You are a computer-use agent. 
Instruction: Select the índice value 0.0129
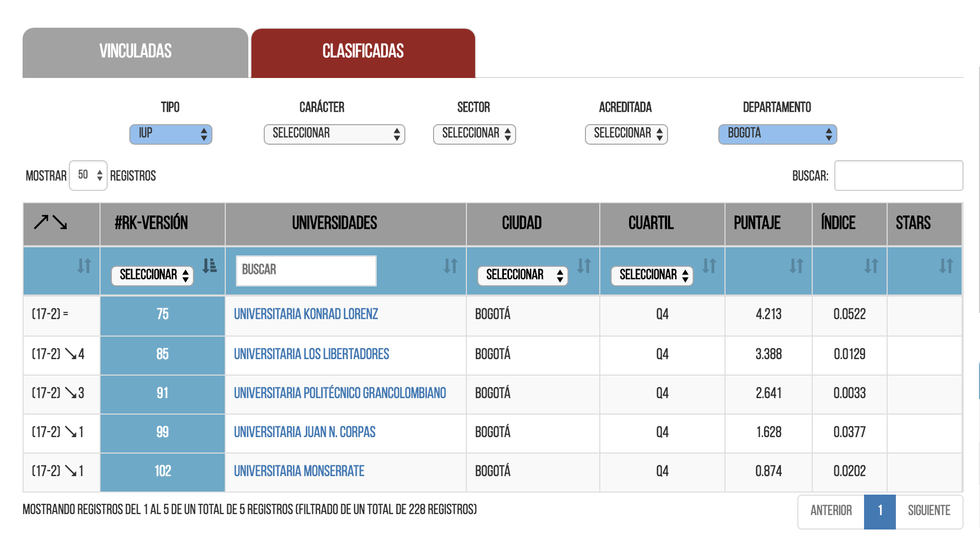click(x=850, y=354)
